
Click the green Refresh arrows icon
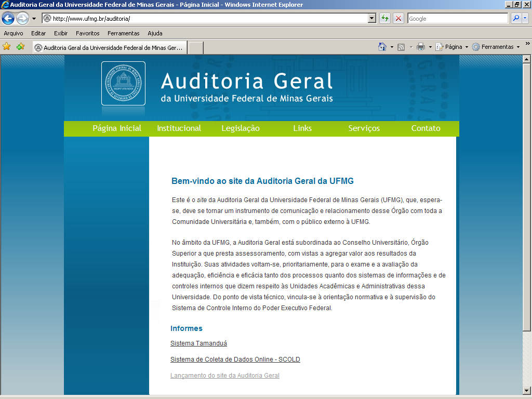[x=385, y=18]
